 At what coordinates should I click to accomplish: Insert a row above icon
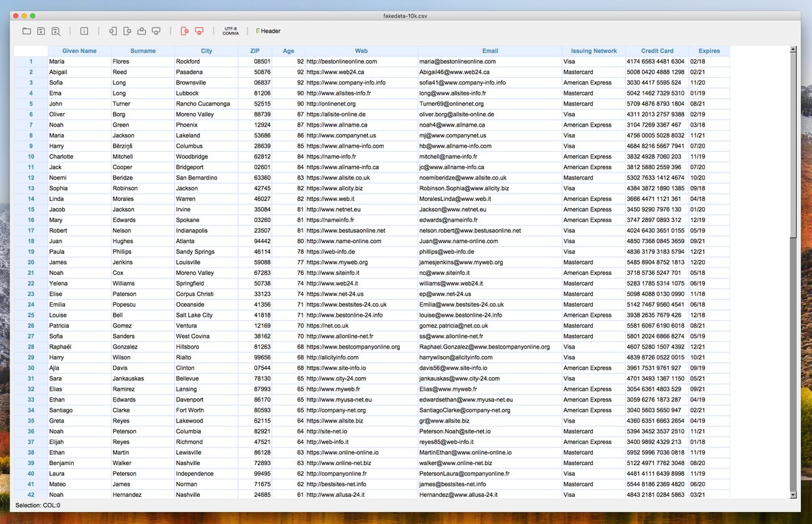142,31
